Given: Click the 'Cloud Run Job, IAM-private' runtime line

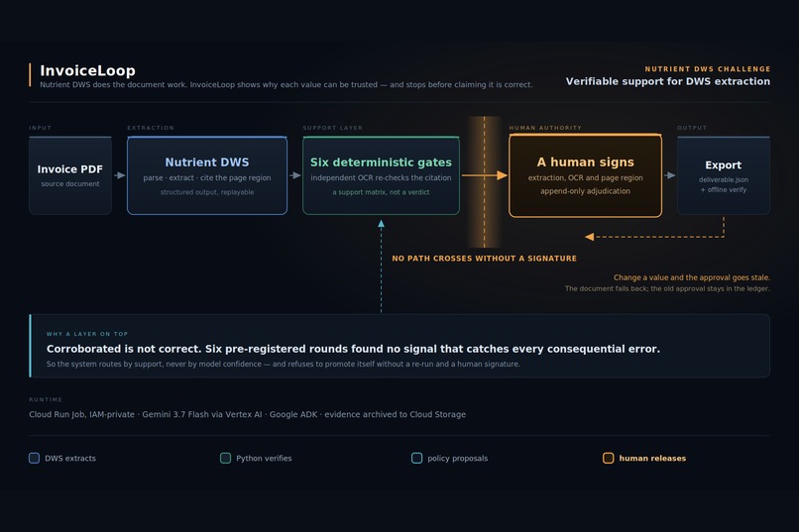Looking at the screenshot, I should [247, 414].
